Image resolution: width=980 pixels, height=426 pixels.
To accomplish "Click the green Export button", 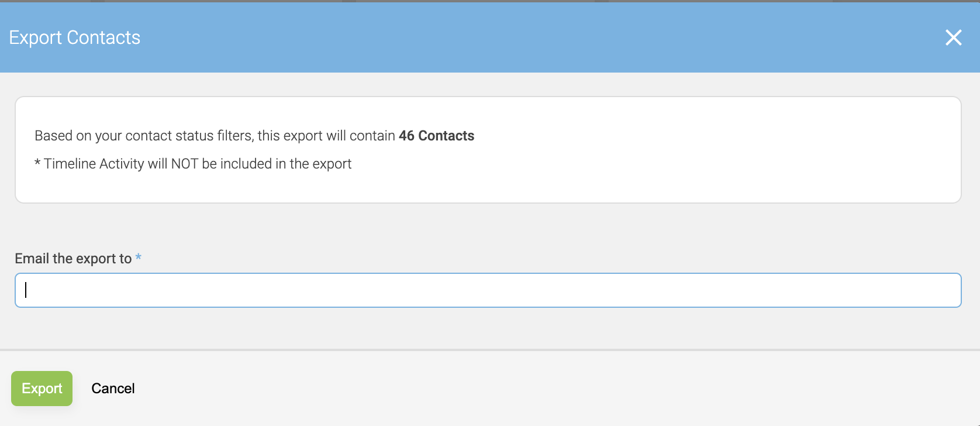I will (x=42, y=389).
